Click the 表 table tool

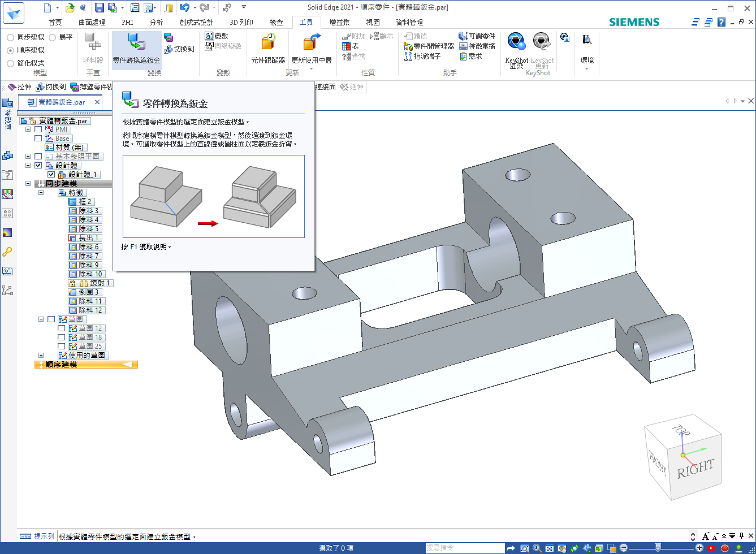(x=350, y=46)
